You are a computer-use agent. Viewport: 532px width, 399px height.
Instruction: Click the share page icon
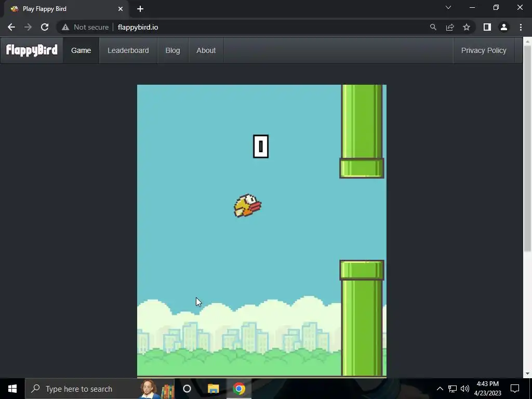pyautogui.click(x=450, y=27)
